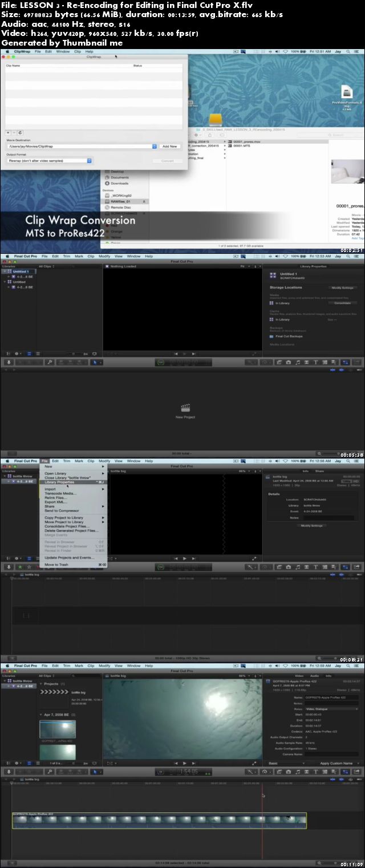The width and height of the screenshot is (365, 868).
Task: Choose Move to Trash in File menu
Action: click(x=56, y=565)
